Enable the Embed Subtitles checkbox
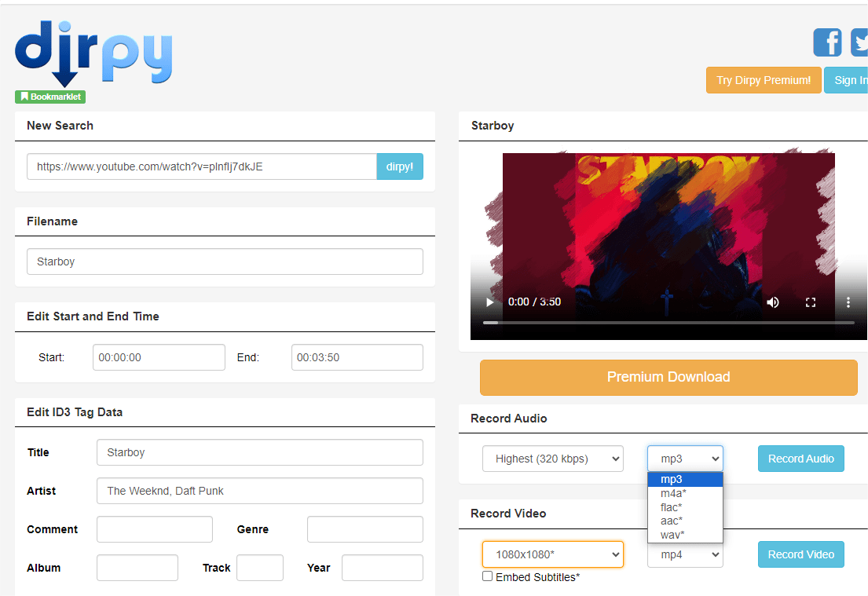868x596 pixels. click(488, 576)
